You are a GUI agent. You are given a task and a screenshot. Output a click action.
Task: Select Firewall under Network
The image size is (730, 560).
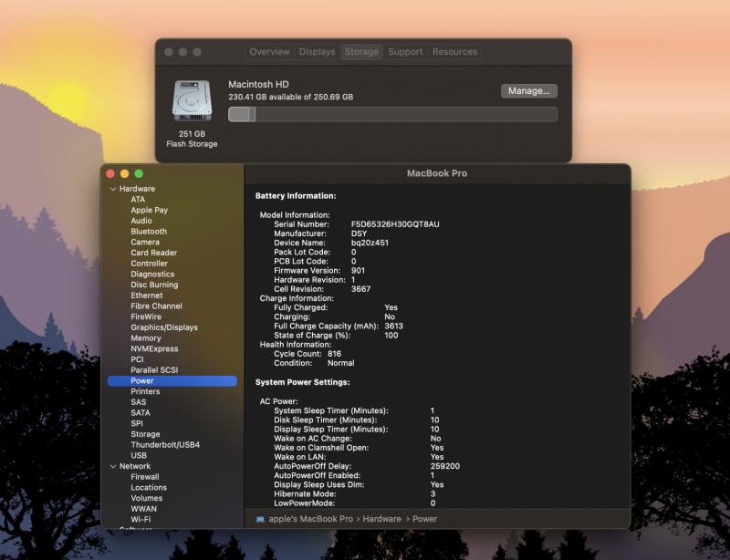tap(145, 477)
